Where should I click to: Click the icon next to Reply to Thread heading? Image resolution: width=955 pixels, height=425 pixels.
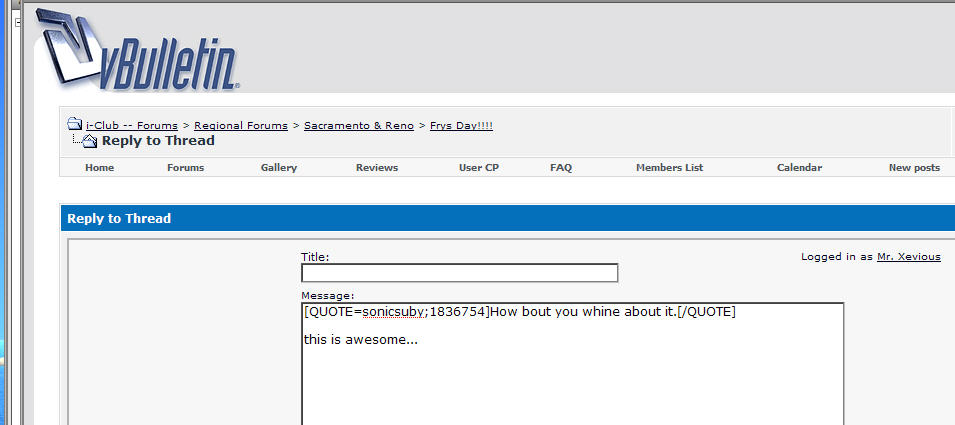(89, 141)
